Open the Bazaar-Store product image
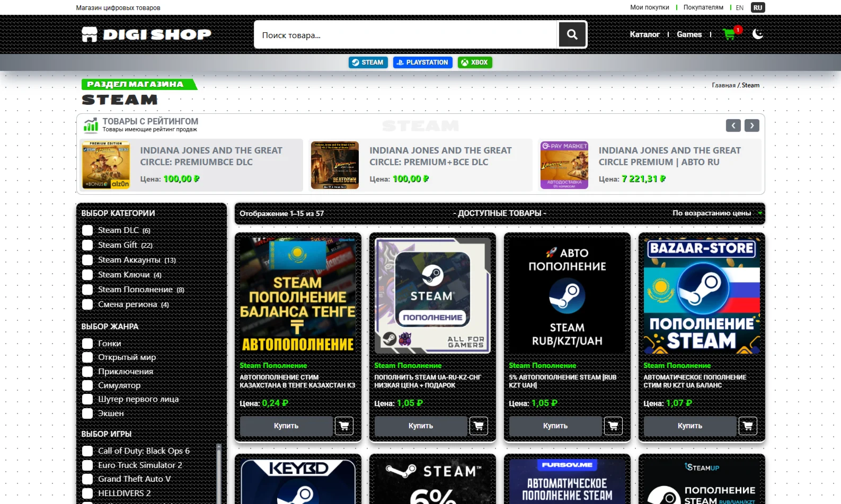 702,295
